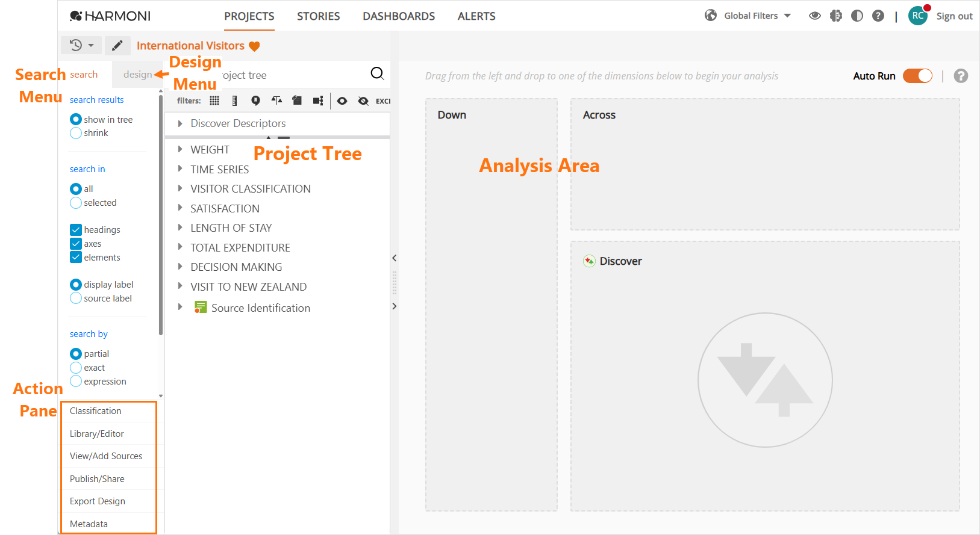Screen dimensions: 980x535
Task: Expand the WEIGHT tree node
Action: pos(179,149)
